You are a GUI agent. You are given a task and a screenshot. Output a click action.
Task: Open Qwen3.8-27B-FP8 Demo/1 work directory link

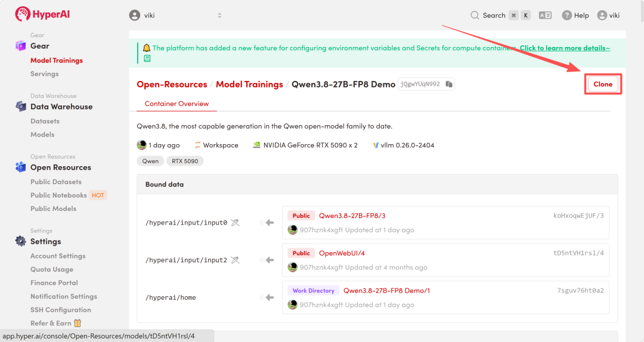click(x=386, y=290)
